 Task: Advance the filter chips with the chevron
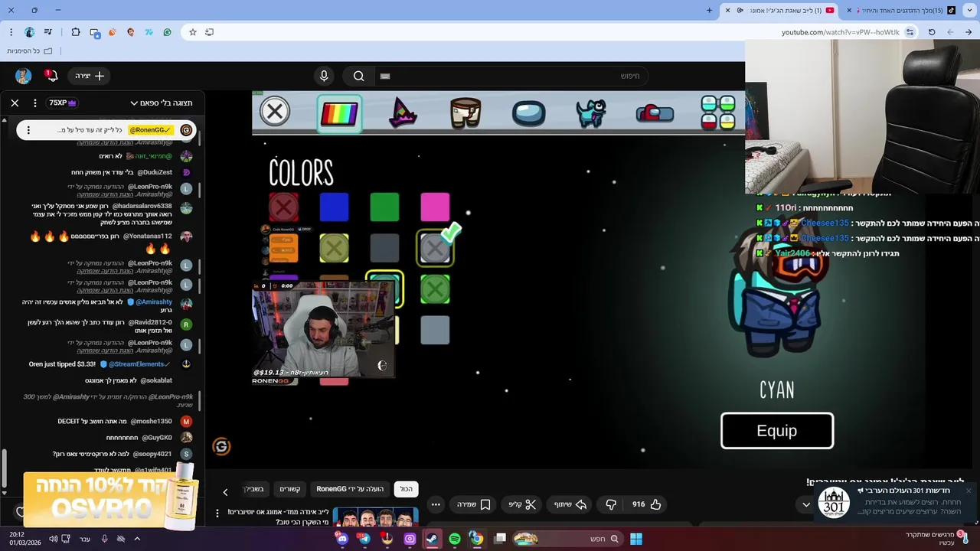(225, 491)
